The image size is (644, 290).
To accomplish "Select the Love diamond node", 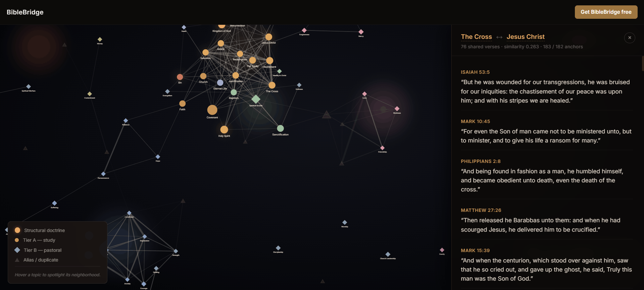I will pyautogui.click(x=364, y=94).
